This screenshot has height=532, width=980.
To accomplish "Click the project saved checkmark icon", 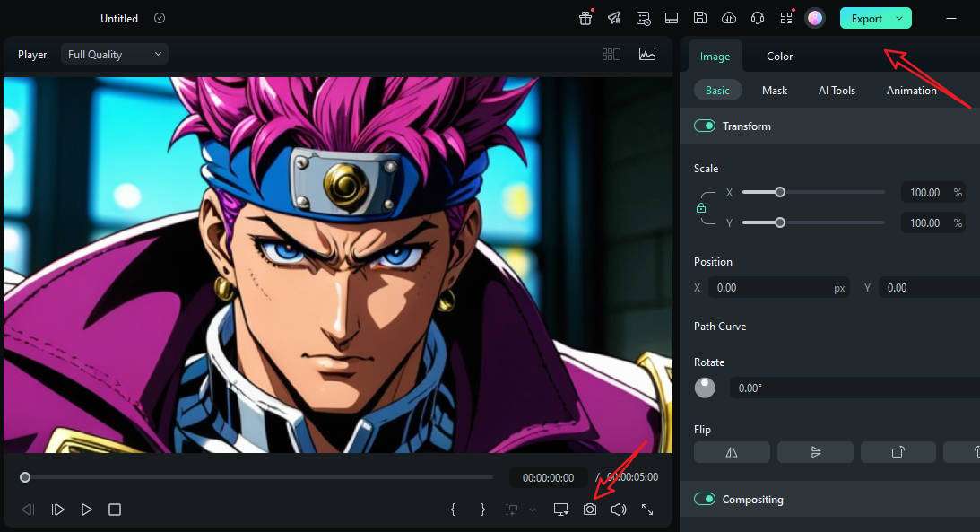I will pos(160,18).
